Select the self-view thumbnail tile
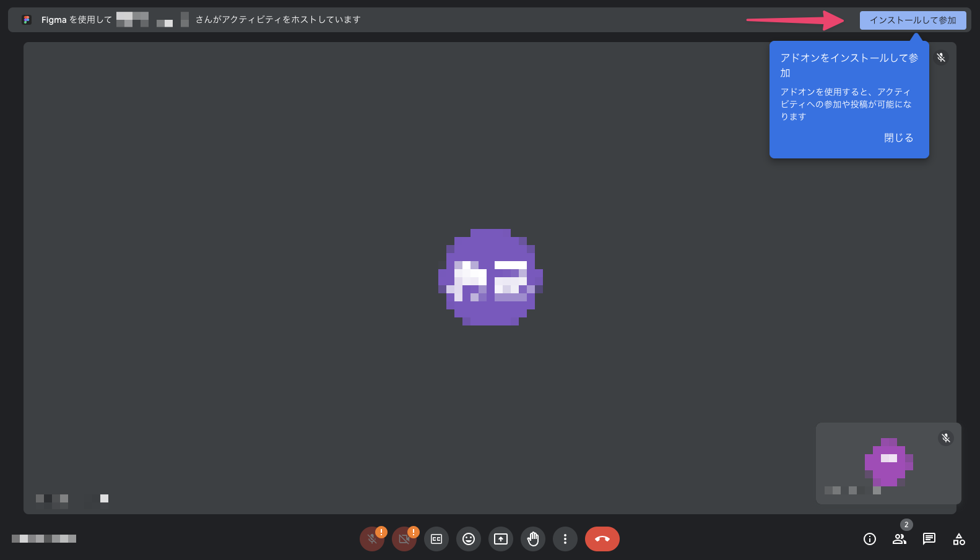This screenshot has height=560, width=980. point(888,463)
